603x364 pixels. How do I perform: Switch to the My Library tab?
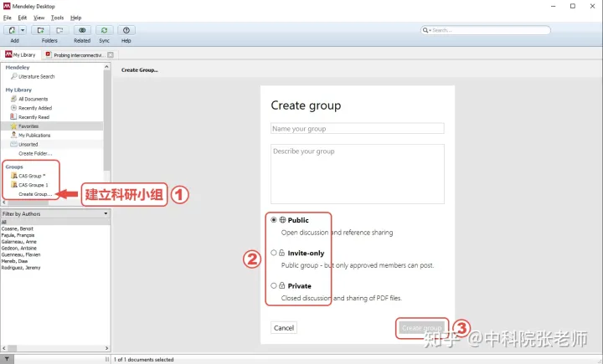pyautogui.click(x=20, y=55)
